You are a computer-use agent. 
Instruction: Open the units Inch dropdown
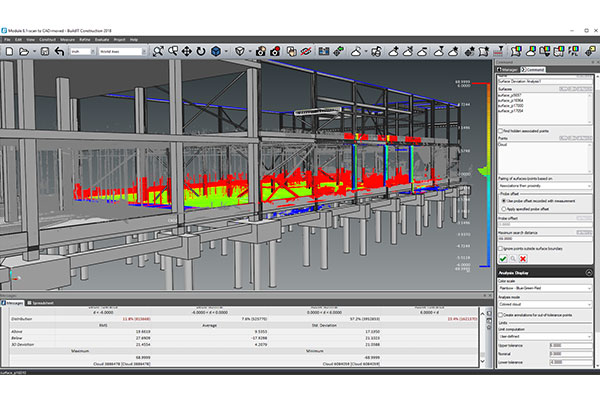point(80,50)
